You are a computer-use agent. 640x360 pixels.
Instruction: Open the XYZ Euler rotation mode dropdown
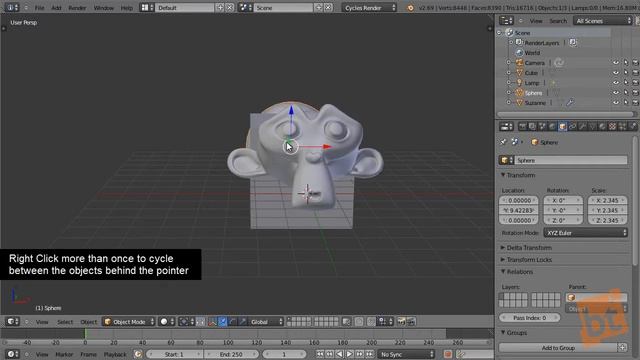pyautogui.click(x=585, y=233)
